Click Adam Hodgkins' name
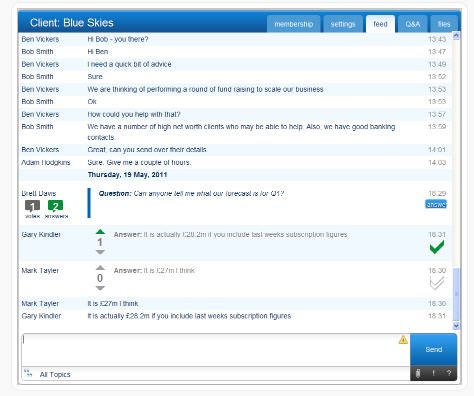The height and width of the screenshot is (396, 474). tap(46, 163)
